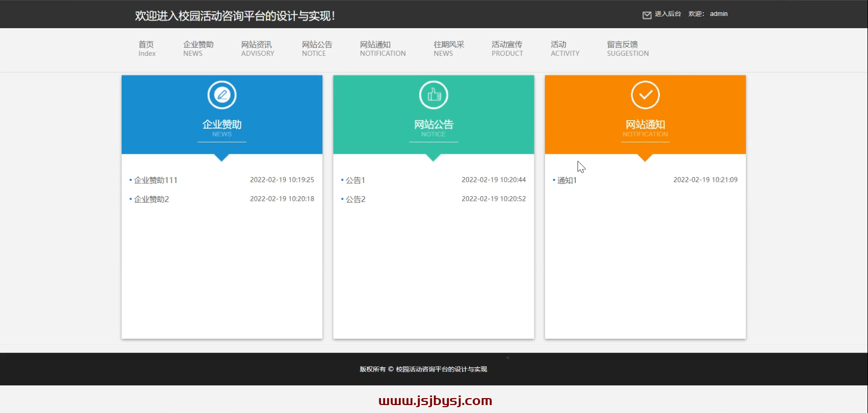Click the checkmark icon on 网站通知 card
Screen dimensions: 868x413
click(x=645, y=95)
